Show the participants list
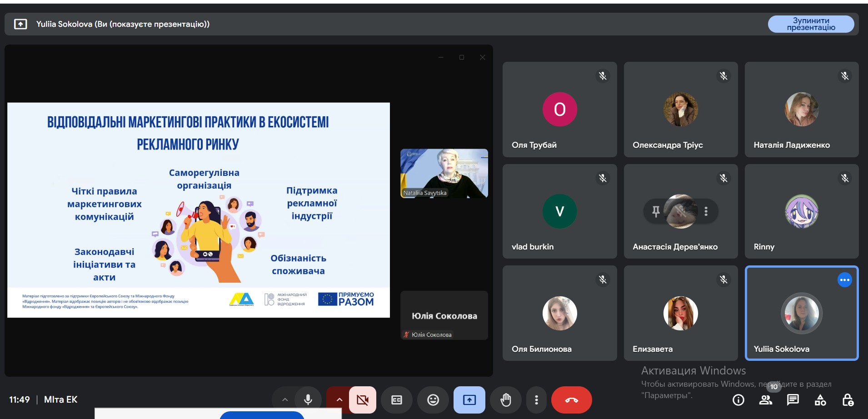The image size is (868, 419). 766,400
